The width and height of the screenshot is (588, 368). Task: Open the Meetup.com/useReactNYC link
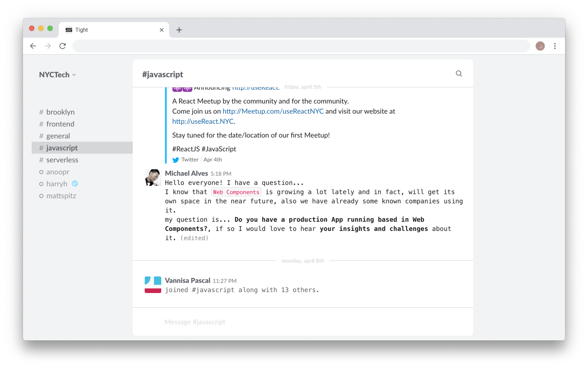pyautogui.click(x=273, y=111)
